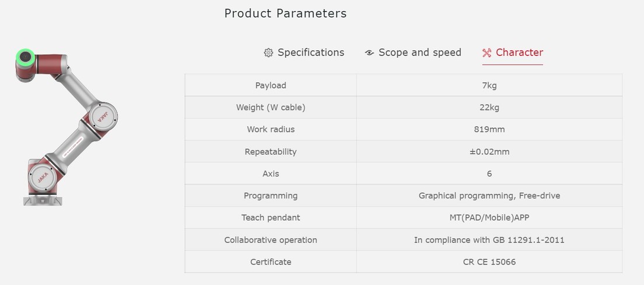
Task: Select the Axis value 6
Action: (x=489, y=173)
